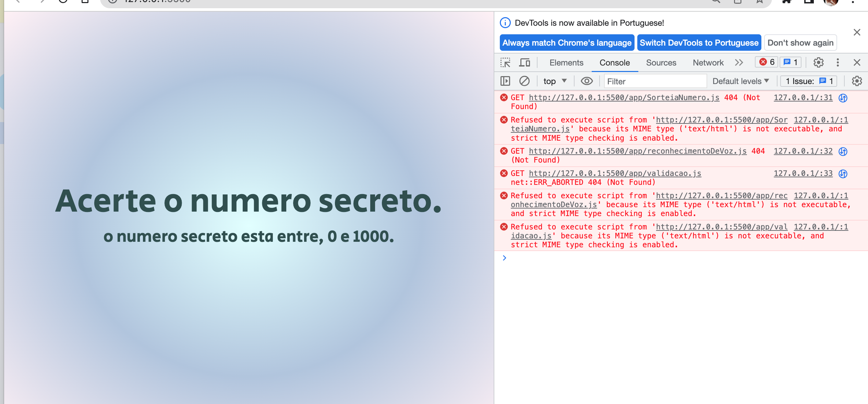The image size is (868, 404).
Task: Open 127.0.0.1/:1 link beside refused SorteiaNumero.js error
Action: click(821, 120)
